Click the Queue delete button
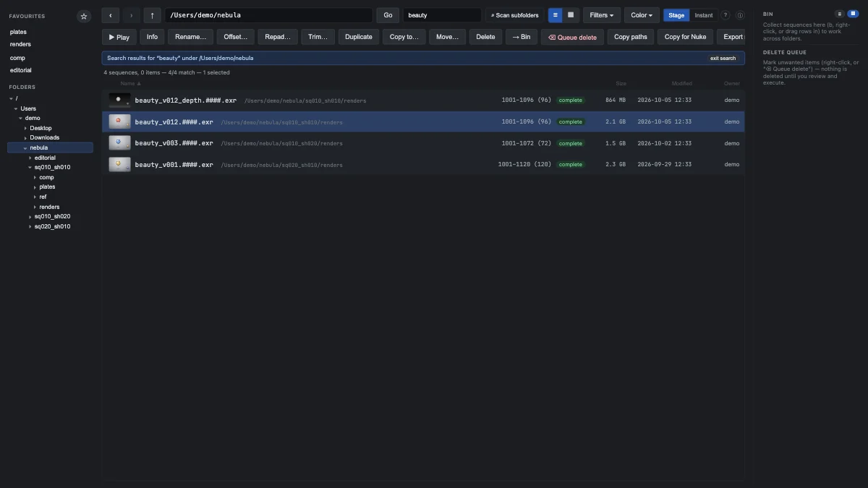Image resolution: width=868 pixels, height=488 pixels. [572, 37]
